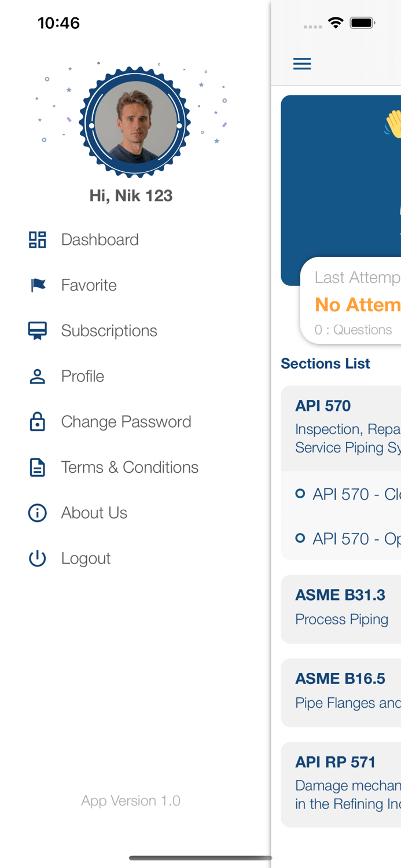
Task: Click the No Attempt last attempt link
Action: [x=358, y=304]
